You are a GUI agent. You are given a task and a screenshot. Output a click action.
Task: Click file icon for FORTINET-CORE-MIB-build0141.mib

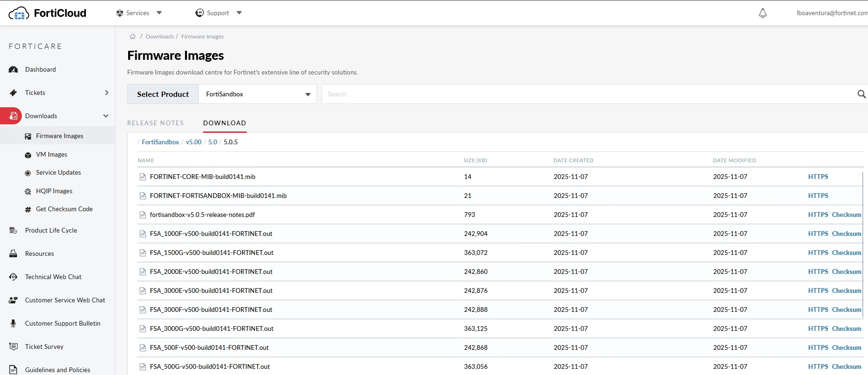click(x=142, y=177)
